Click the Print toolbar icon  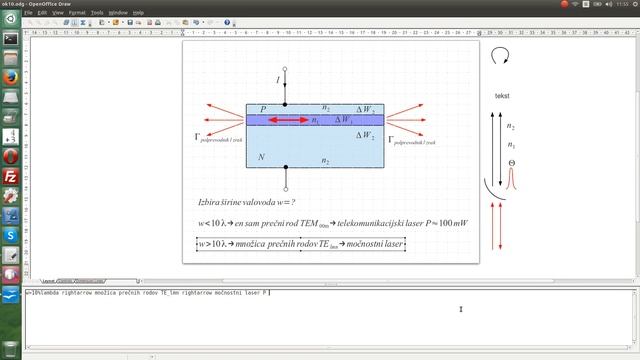click(158, 22)
